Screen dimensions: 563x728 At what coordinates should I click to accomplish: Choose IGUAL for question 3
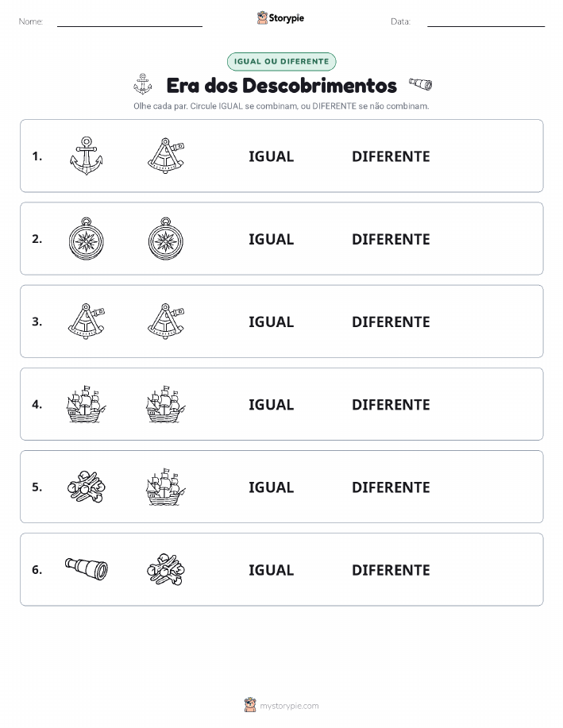click(x=272, y=322)
